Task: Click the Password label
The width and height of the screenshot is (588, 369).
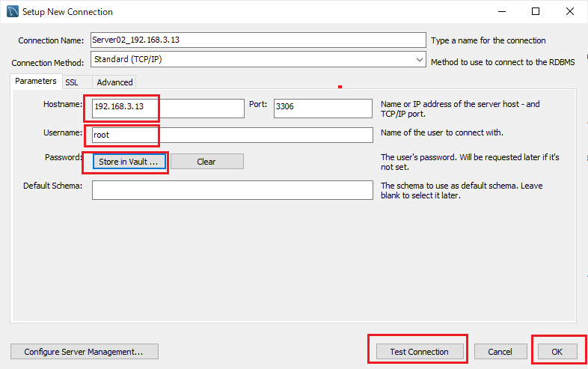Action: coord(64,157)
